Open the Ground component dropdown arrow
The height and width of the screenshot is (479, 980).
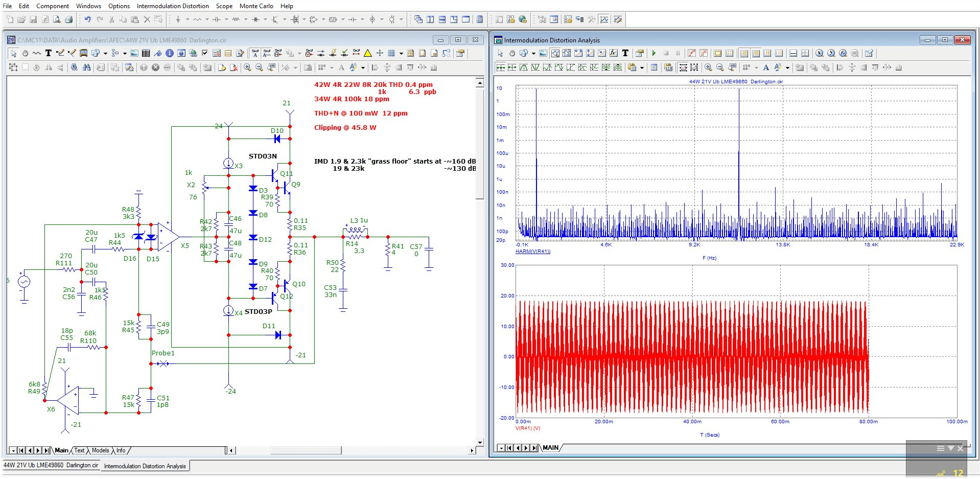(188, 19)
